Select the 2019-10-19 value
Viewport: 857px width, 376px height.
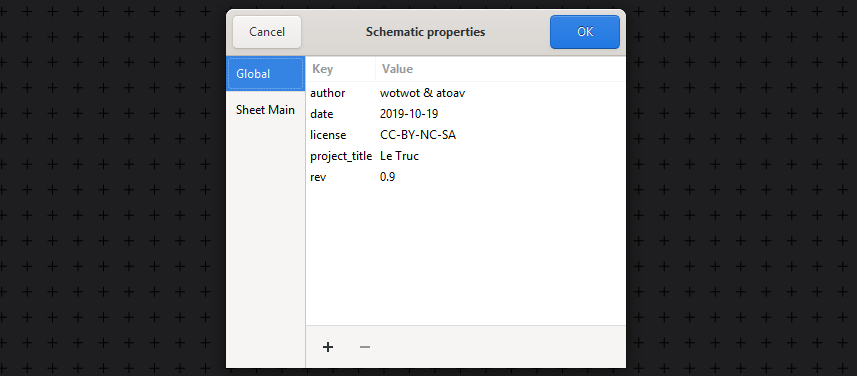point(409,114)
